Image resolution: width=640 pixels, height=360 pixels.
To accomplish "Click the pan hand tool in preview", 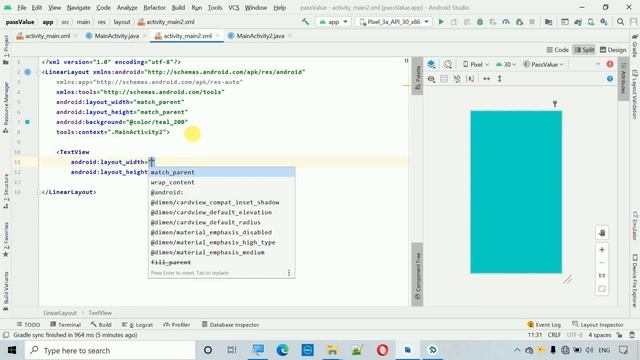I will pos(602,233).
